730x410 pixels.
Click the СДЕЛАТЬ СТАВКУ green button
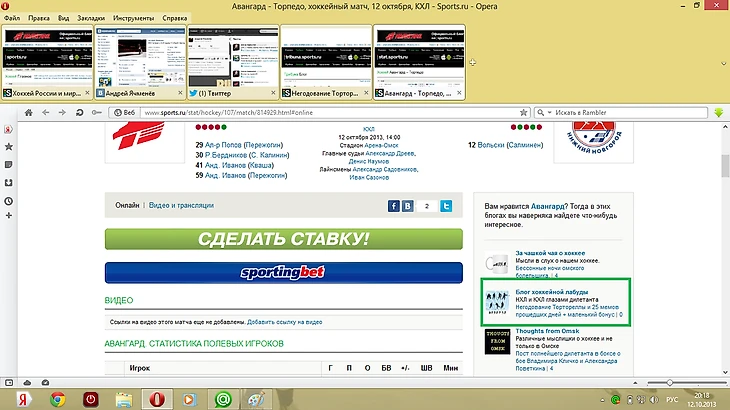(x=284, y=239)
